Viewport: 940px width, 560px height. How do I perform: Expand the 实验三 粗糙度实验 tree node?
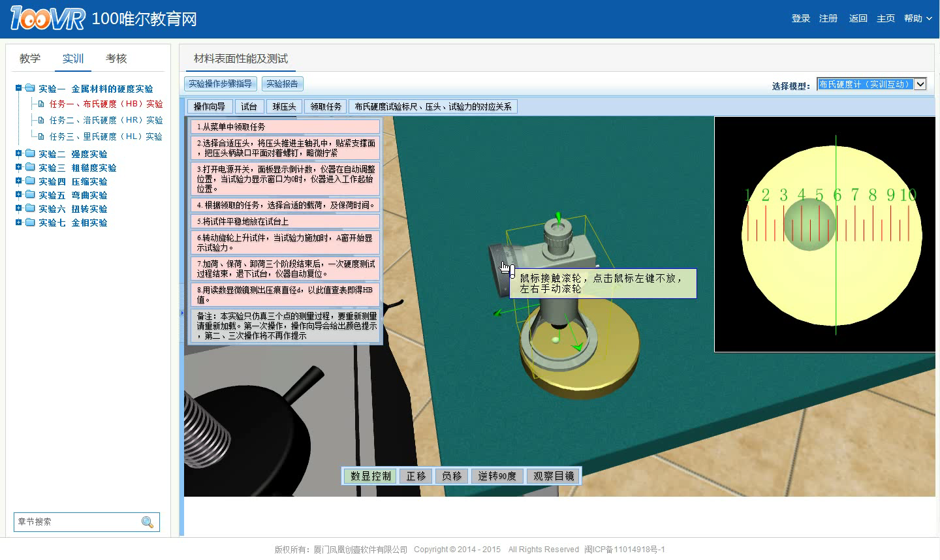tap(19, 168)
